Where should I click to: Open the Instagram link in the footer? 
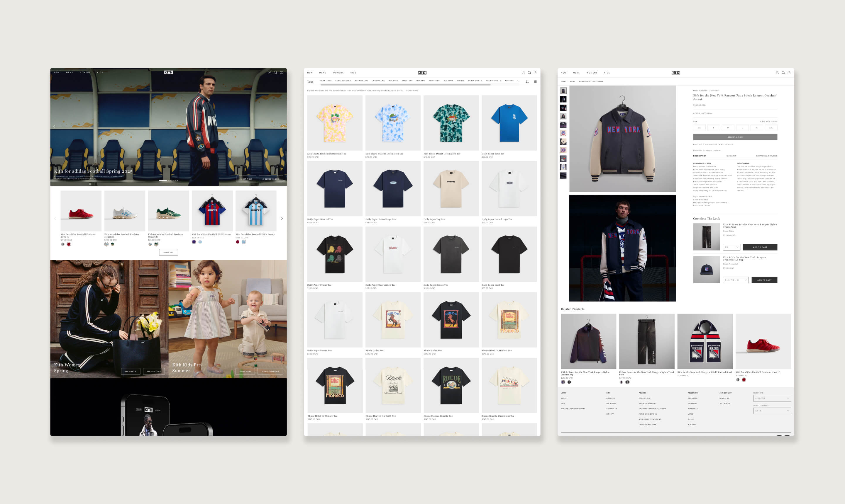[692, 399]
